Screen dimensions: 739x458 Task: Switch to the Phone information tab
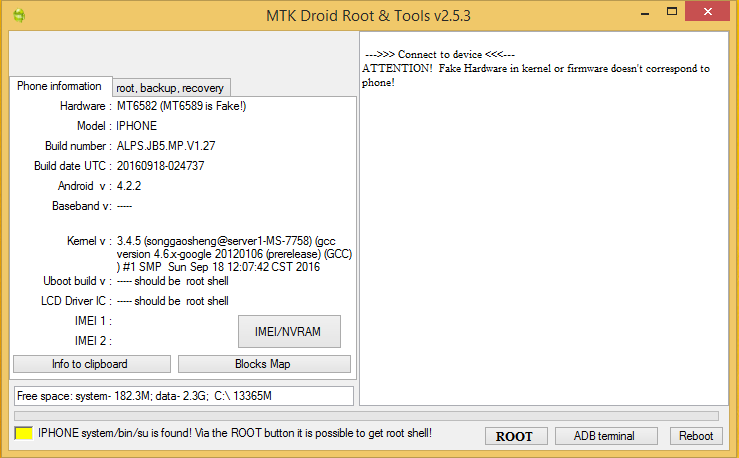[59, 87]
